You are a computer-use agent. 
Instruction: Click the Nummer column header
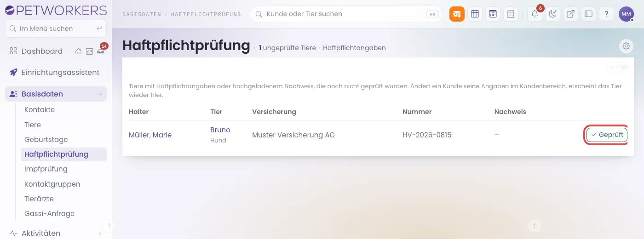[x=417, y=112]
